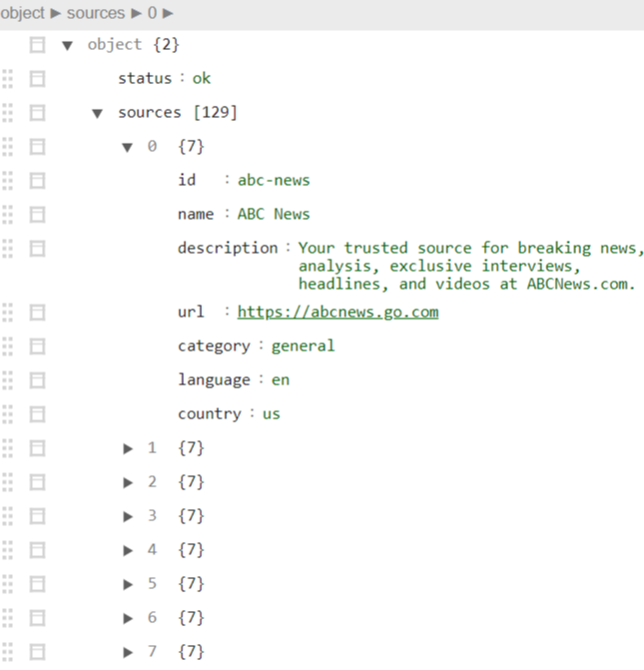Select the 'status' field key
The height and width of the screenshot is (670, 644).
tap(145, 79)
